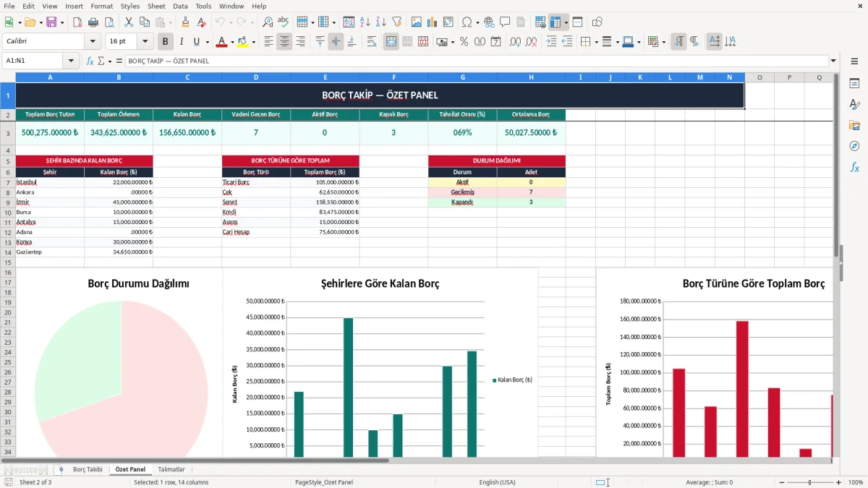
Task: Open Find & Replace
Action: [268, 22]
